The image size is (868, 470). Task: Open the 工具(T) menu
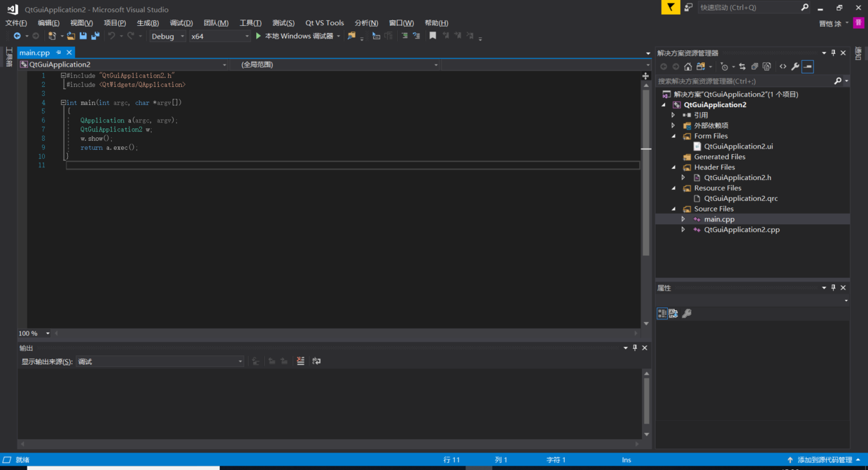[251, 23]
